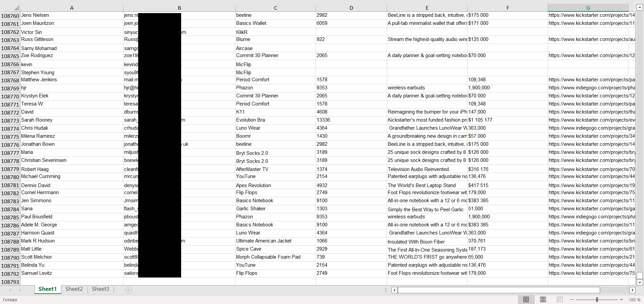The image size is (644, 304).
Task: Select column C header
Action: point(275,8)
